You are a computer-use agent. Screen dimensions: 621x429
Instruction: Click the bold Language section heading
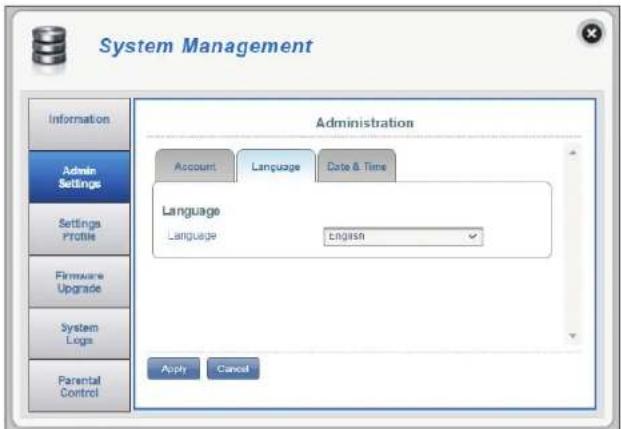pos(191,211)
